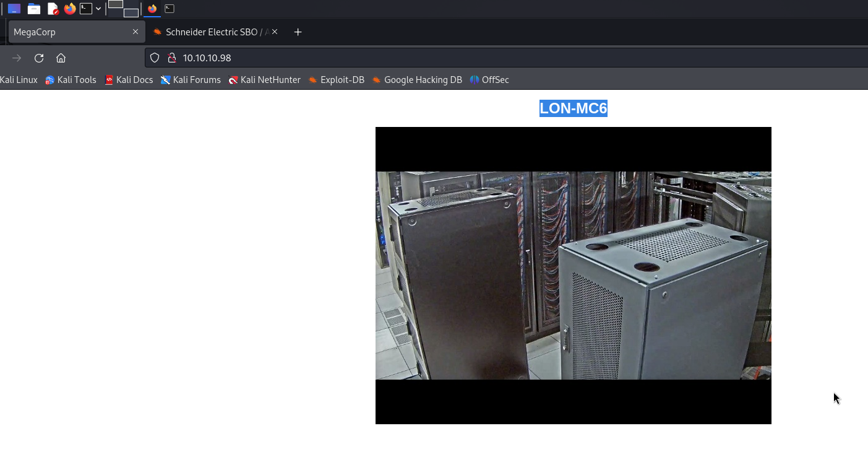
Task: Close the Schneider Electric SBO tab
Action: 275,32
